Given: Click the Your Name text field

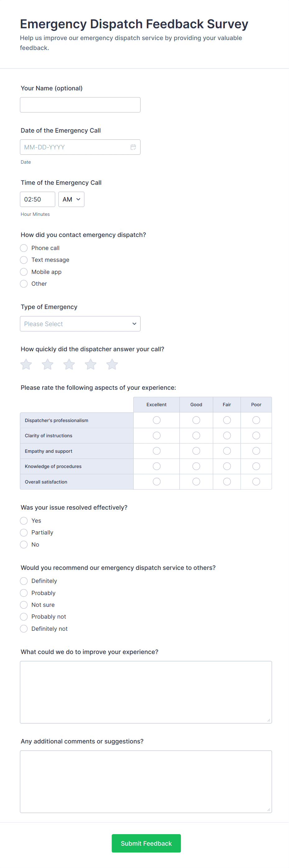Looking at the screenshot, I should point(80,105).
